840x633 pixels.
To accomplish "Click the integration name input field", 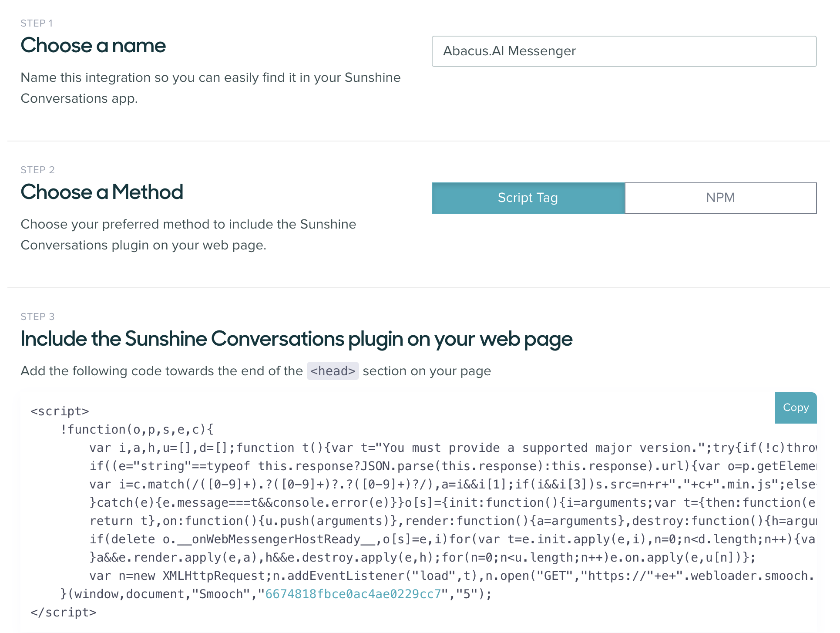I will click(624, 51).
